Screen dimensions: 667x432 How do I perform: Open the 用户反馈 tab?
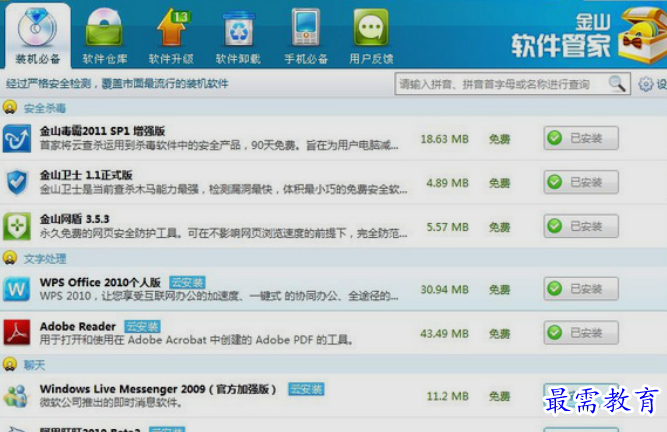[x=371, y=36]
